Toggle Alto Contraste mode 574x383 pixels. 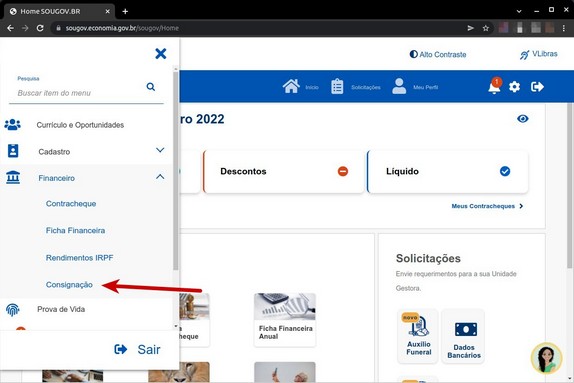coord(438,55)
